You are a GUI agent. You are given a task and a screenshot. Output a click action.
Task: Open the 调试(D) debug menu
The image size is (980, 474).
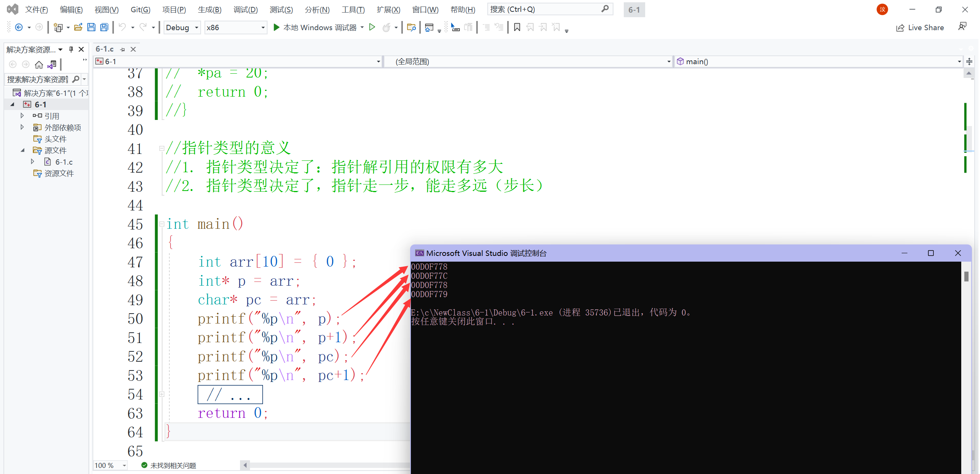coord(245,10)
